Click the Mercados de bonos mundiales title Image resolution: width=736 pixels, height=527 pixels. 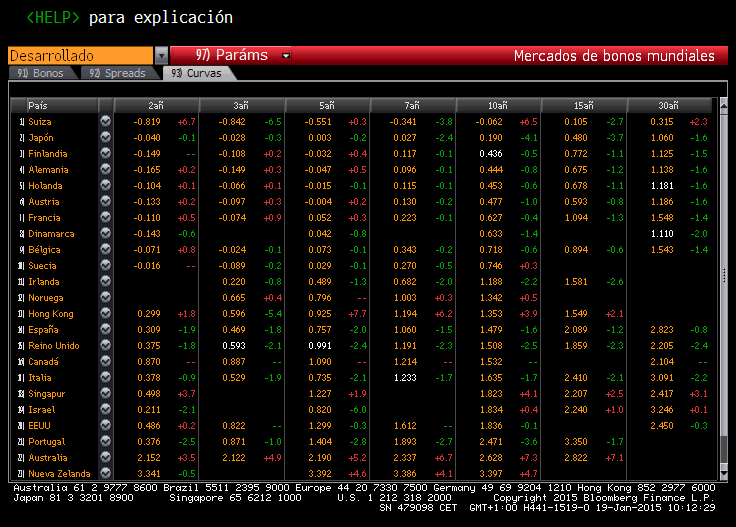click(614, 55)
